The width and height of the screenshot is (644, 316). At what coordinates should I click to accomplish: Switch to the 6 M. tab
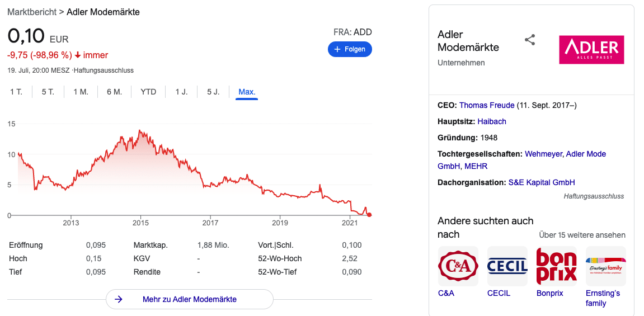click(x=115, y=92)
